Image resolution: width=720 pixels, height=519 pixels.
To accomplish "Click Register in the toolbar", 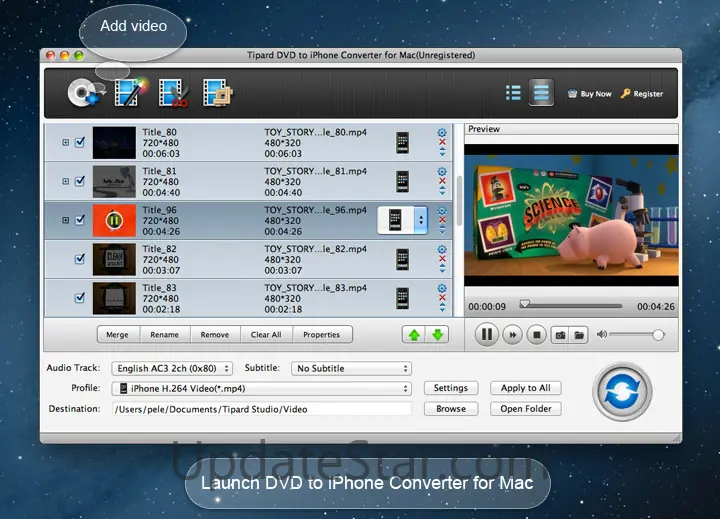I will coord(641,94).
